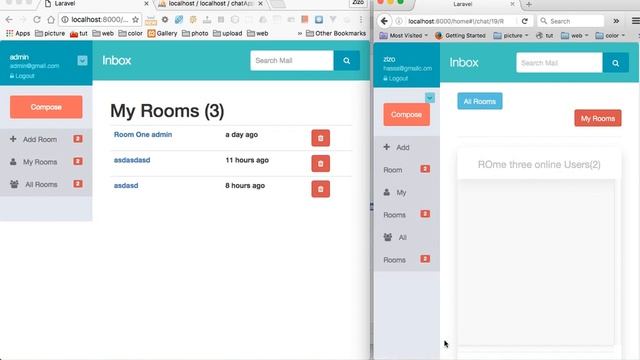The height and width of the screenshot is (360, 640).
Task: Open color bookmarks folder in Firefox
Action: tap(610, 36)
